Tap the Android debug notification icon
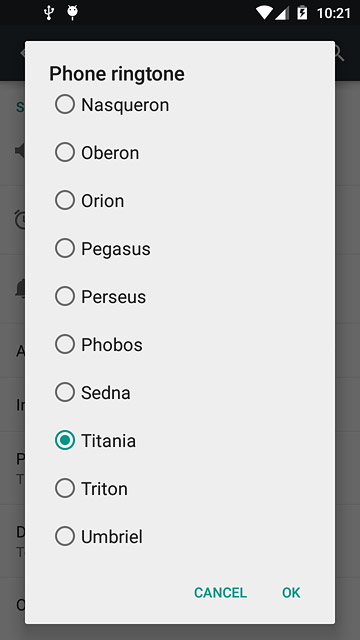The height and width of the screenshot is (640, 360). tap(73, 13)
